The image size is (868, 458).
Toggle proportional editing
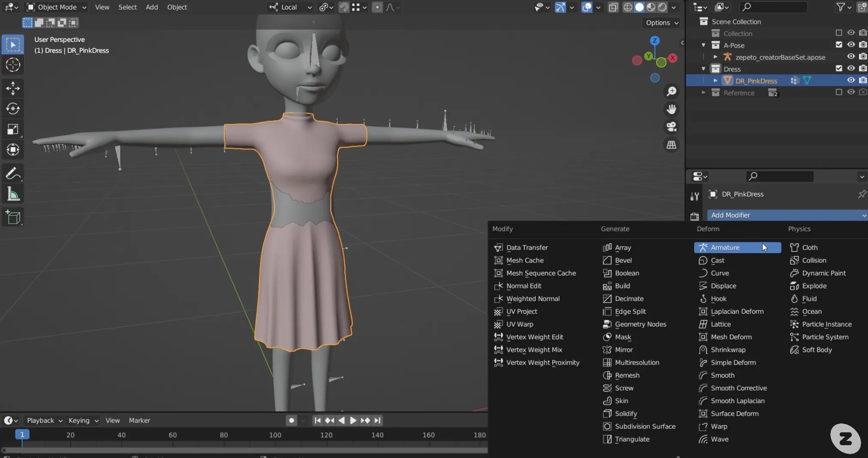pyautogui.click(x=377, y=7)
